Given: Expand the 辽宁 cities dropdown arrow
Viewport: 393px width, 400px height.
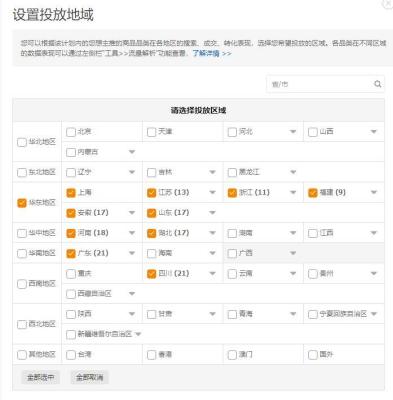Looking at the screenshot, I should 132,172.
